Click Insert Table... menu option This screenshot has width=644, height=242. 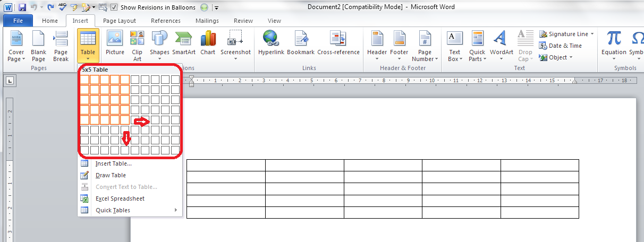pyautogui.click(x=113, y=163)
